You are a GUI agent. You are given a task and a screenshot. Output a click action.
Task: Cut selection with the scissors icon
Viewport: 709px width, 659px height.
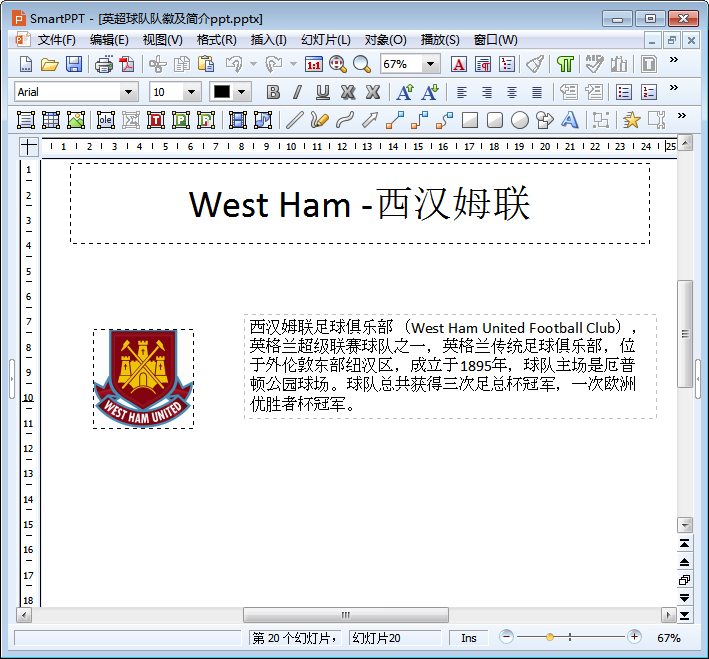pyautogui.click(x=158, y=64)
